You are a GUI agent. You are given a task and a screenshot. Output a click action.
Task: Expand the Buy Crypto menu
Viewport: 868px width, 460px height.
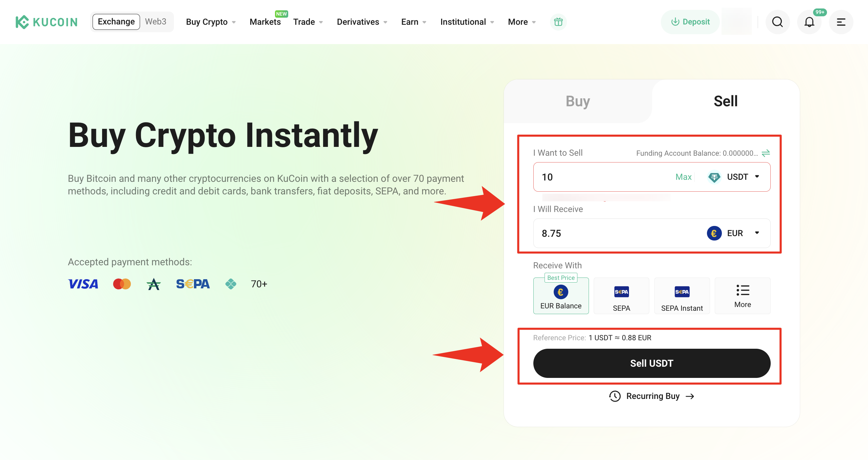click(211, 22)
